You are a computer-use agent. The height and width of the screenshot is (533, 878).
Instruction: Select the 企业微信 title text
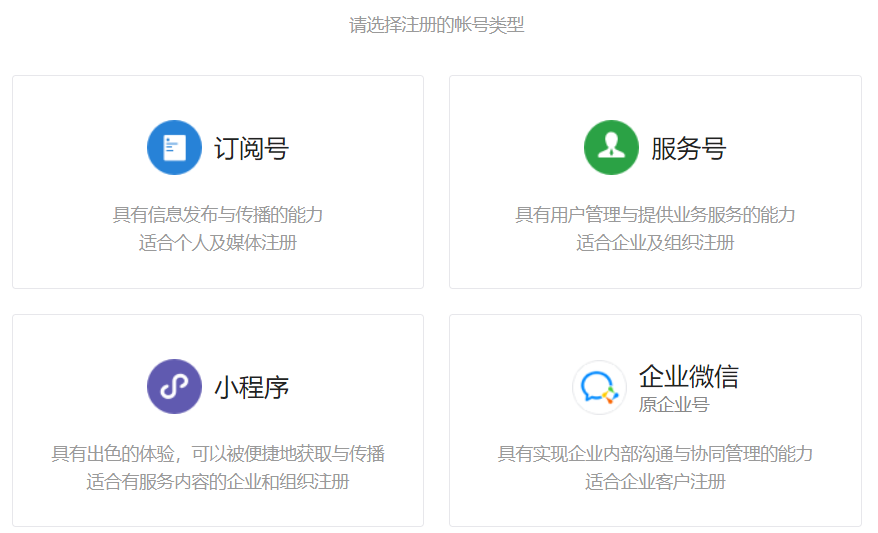(689, 376)
